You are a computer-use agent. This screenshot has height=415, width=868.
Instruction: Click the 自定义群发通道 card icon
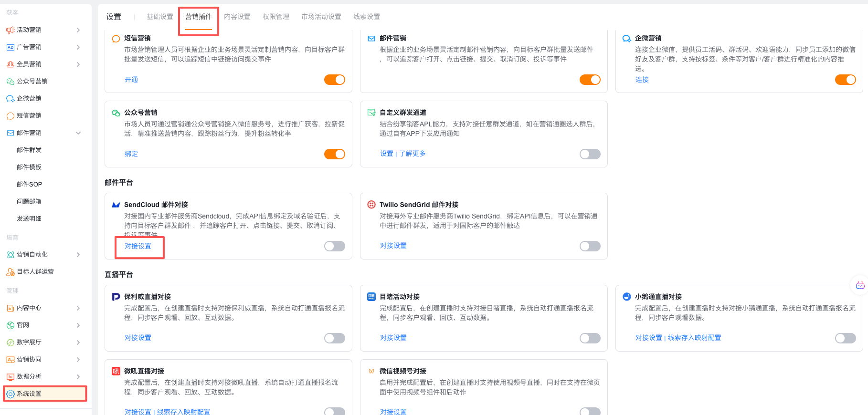(371, 113)
